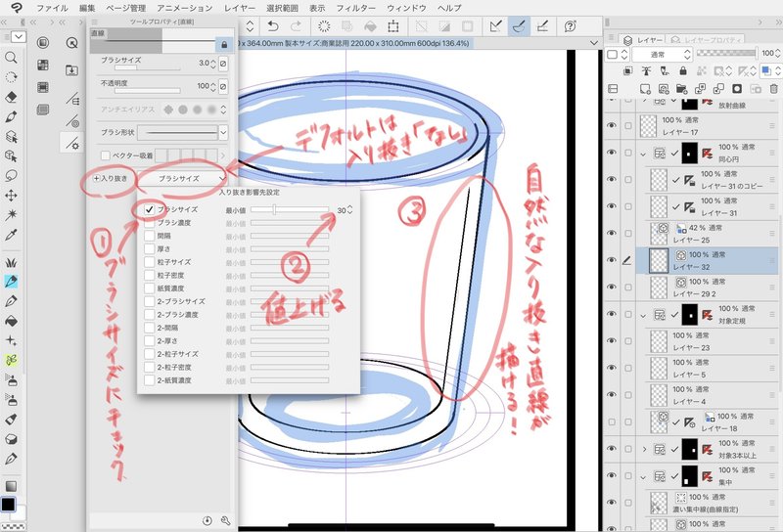Viewport: 783px width, 532px height.
Task: Click the layer opacity slider
Action: (726, 53)
